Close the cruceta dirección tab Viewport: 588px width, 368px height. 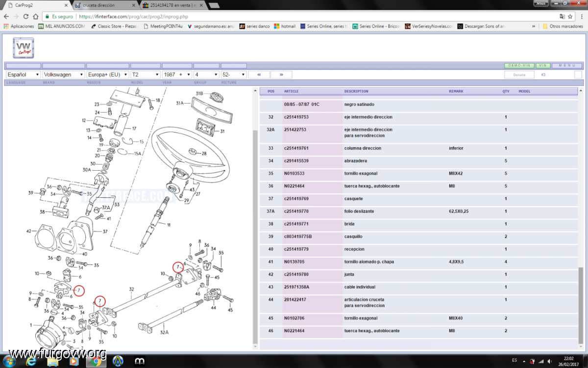[133, 5]
